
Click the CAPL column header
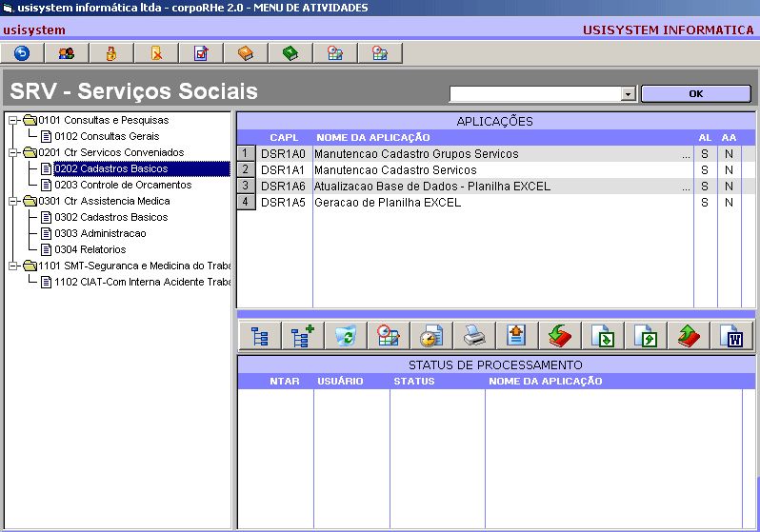(284, 138)
